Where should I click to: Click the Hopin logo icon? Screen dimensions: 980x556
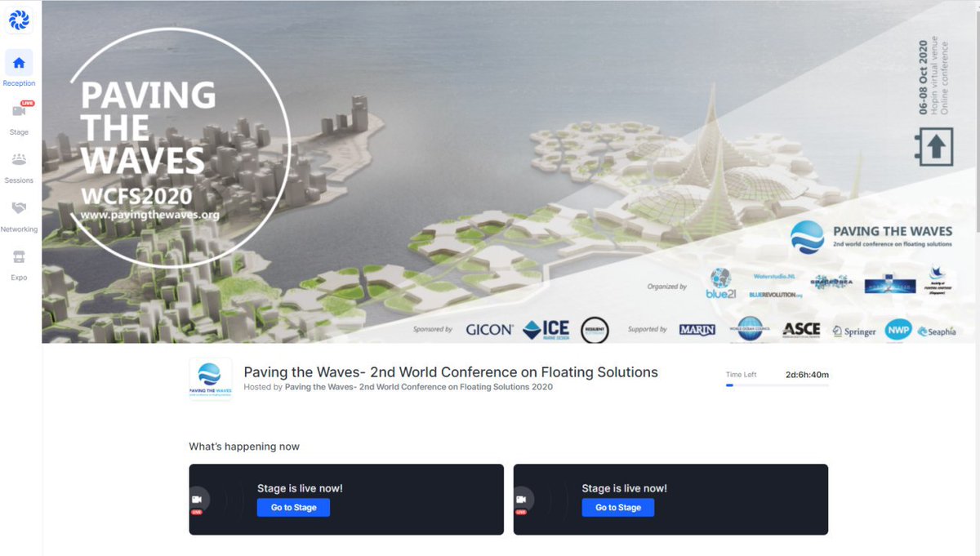click(x=19, y=20)
